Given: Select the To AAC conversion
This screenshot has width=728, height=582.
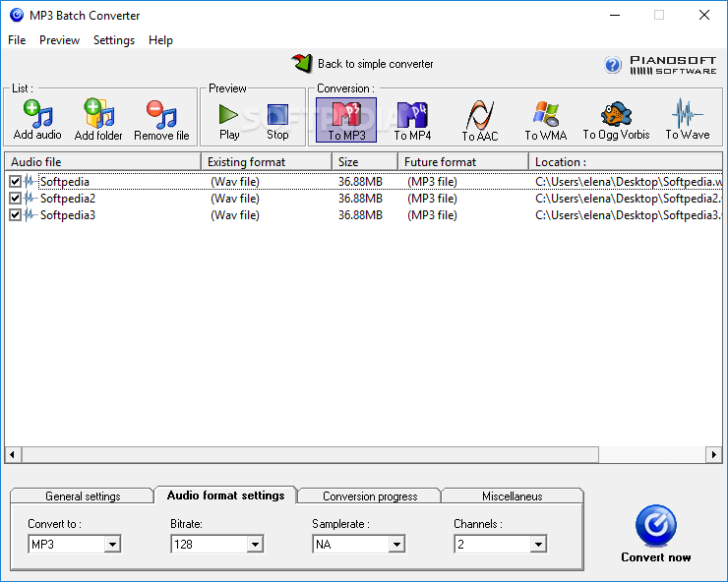Looking at the screenshot, I should pyautogui.click(x=480, y=120).
